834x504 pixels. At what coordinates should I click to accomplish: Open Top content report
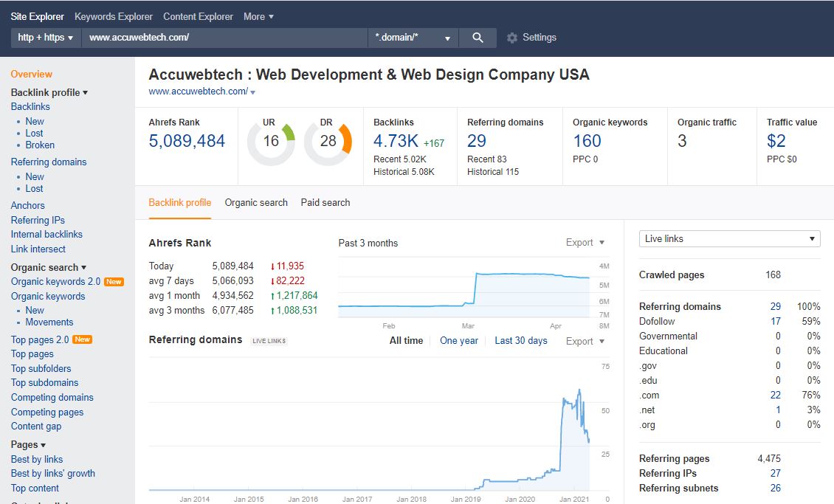click(35, 488)
